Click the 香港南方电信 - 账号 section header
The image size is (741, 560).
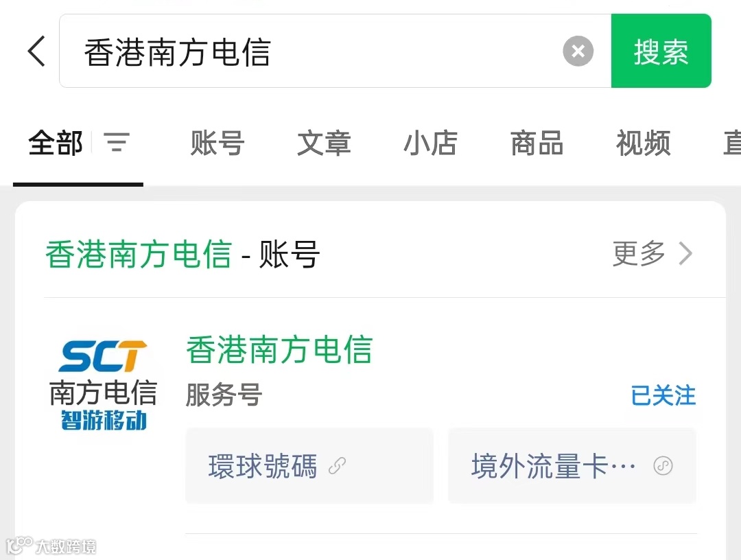(183, 254)
